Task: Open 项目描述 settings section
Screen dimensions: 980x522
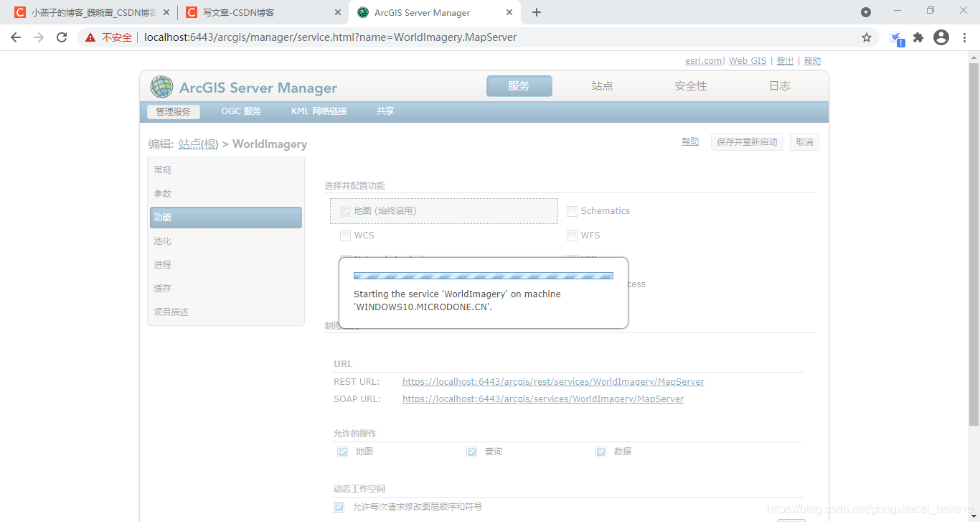Action: (225, 312)
